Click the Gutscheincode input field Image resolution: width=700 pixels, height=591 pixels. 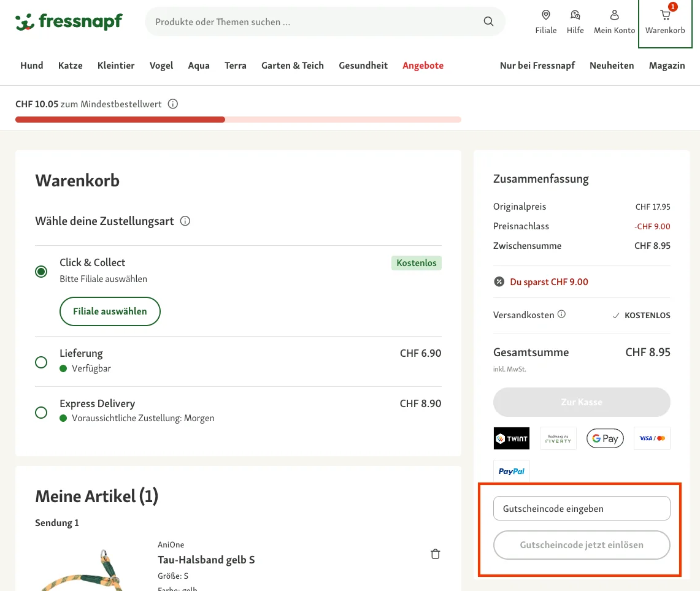click(581, 508)
